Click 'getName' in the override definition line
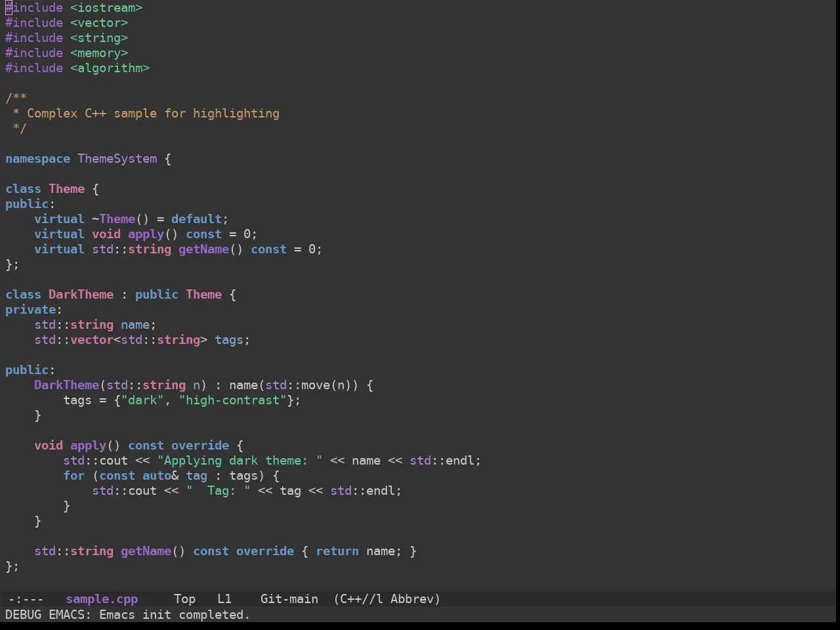Viewport: 840px width, 630px height. tap(146, 551)
